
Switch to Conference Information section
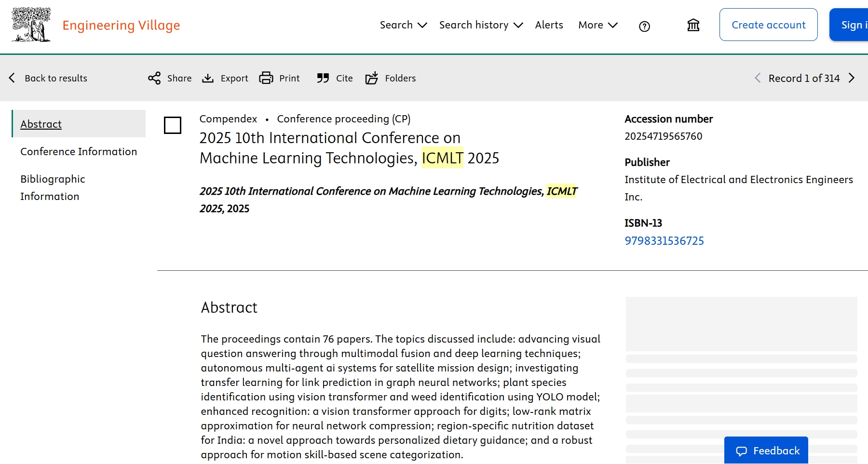(79, 152)
